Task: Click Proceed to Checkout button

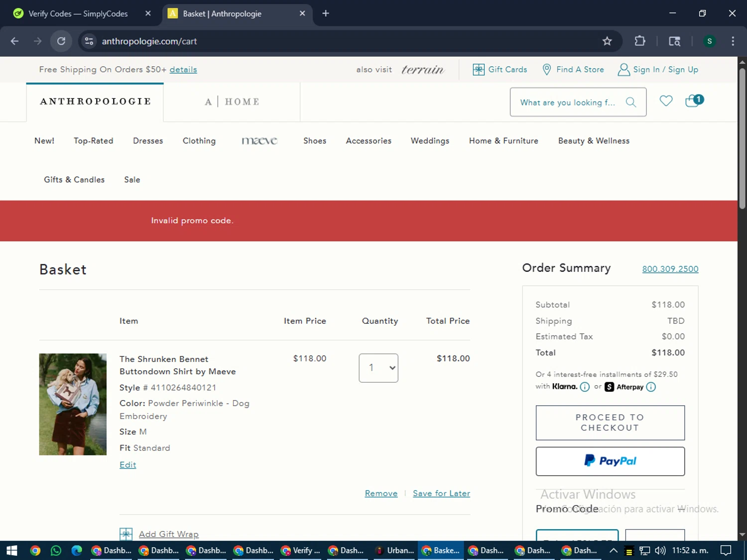Action: point(610,423)
